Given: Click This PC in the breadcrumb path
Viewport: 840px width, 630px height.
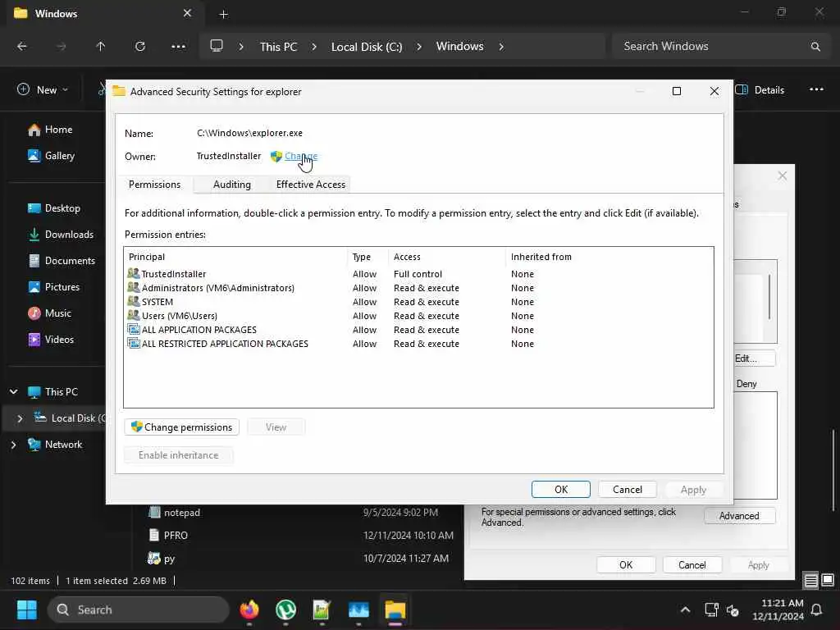Looking at the screenshot, I should click(x=278, y=47).
